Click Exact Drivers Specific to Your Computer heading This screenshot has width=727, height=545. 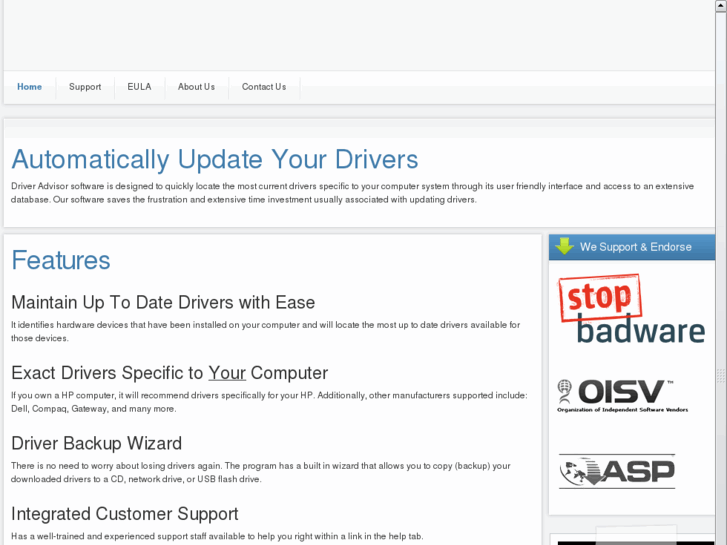coord(170,373)
